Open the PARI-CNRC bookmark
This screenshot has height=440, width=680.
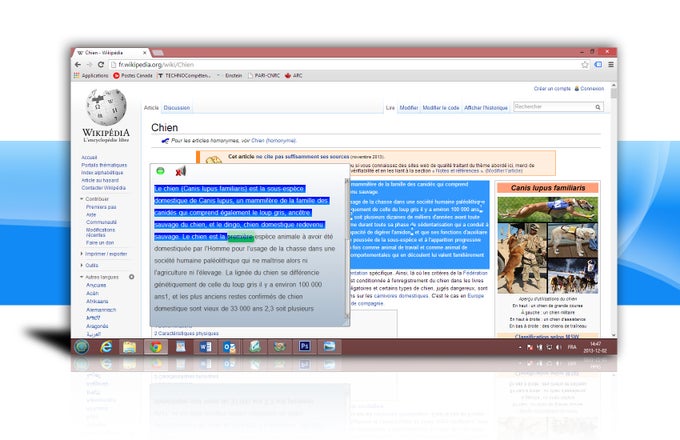point(263,75)
